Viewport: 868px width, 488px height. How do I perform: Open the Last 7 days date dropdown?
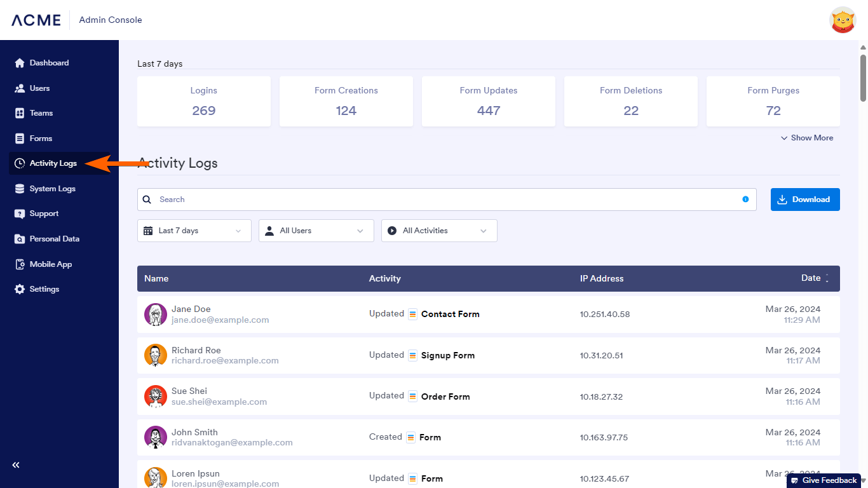194,231
